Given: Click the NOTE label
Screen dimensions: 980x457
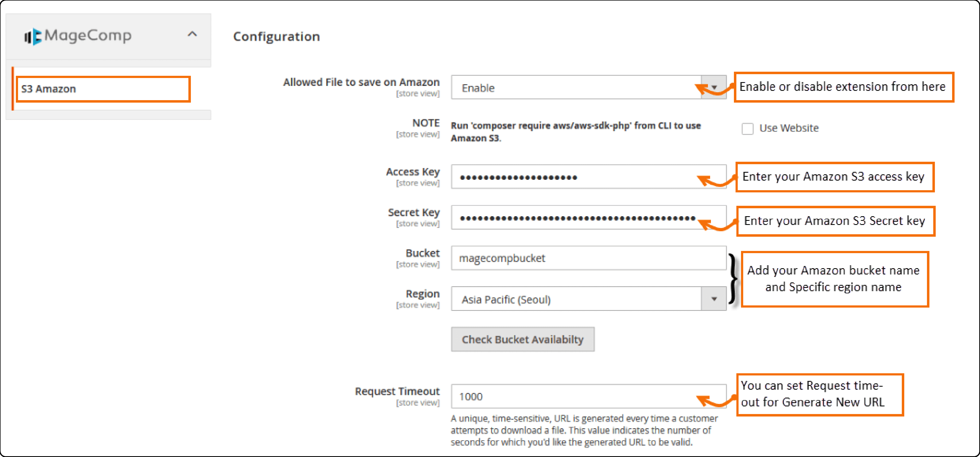Looking at the screenshot, I should coord(426,123).
